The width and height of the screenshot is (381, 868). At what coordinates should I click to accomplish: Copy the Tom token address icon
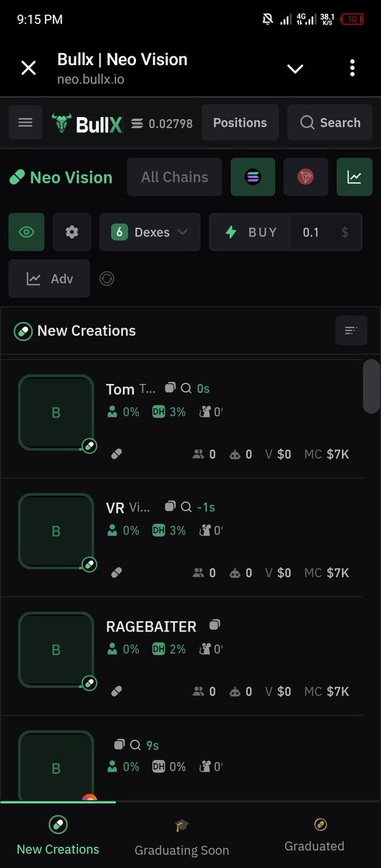(x=170, y=388)
